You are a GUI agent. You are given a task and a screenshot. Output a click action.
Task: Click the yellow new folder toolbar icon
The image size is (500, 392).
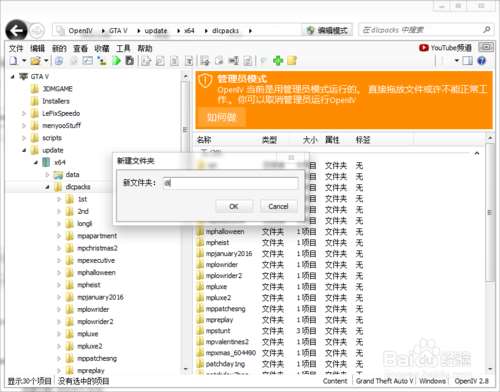292,61
